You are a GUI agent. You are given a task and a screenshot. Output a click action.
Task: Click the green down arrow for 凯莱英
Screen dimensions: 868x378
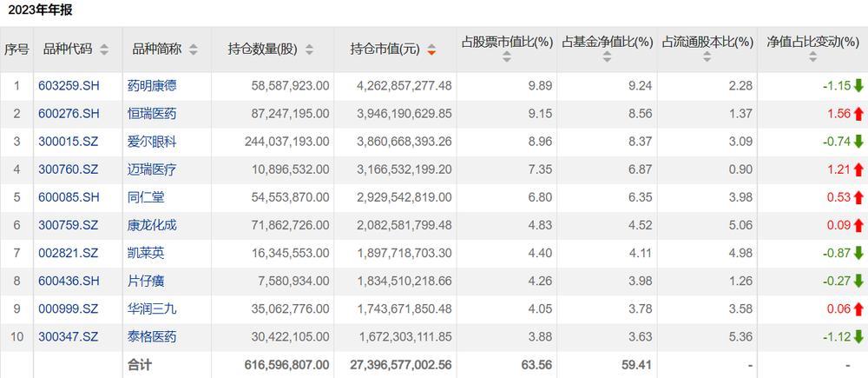pyautogui.click(x=858, y=253)
